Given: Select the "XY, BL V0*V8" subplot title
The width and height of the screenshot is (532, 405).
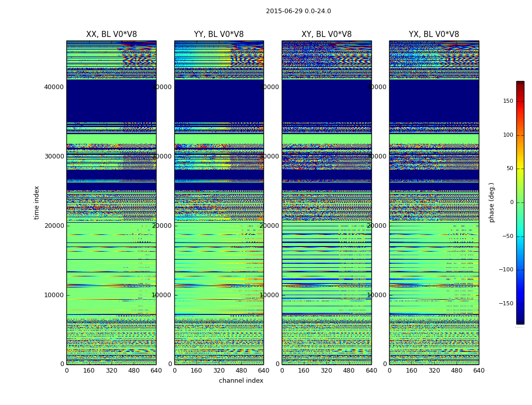Looking at the screenshot, I should 326,34.
